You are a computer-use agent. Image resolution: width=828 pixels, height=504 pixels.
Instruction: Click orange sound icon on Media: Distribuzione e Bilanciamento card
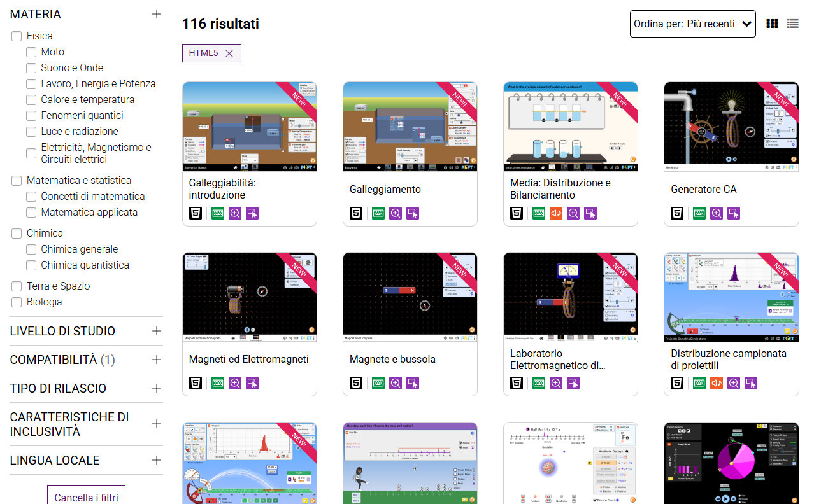pos(556,213)
